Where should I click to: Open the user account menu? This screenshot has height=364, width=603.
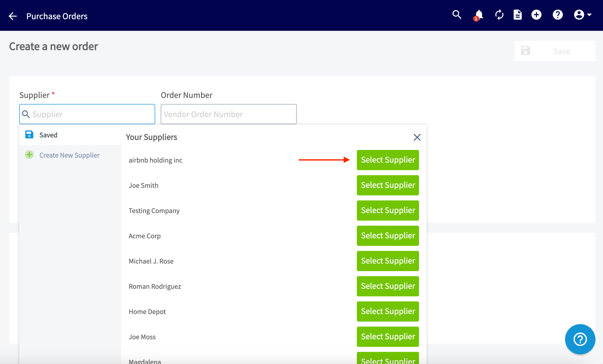click(x=583, y=15)
